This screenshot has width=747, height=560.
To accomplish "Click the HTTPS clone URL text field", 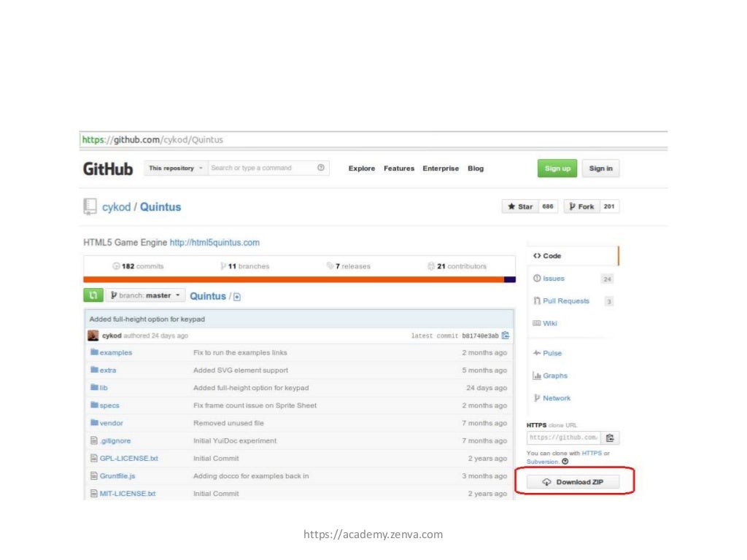I will [x=564, y=437].
